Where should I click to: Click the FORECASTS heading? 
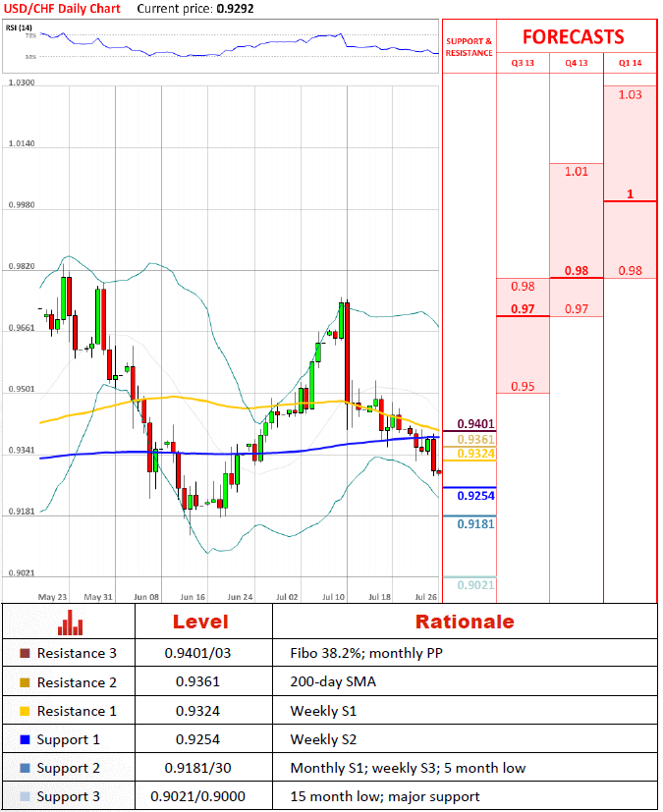[573, 36]
